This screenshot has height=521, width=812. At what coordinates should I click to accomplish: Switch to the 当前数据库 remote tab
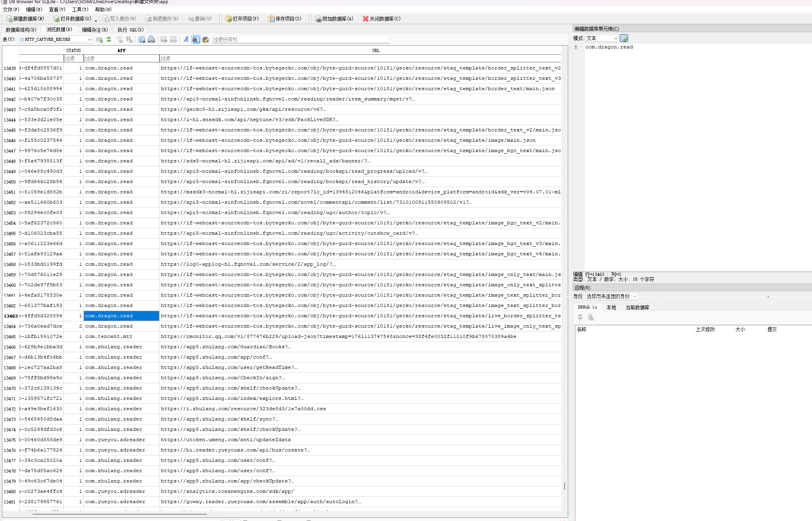tap(637, 307)
